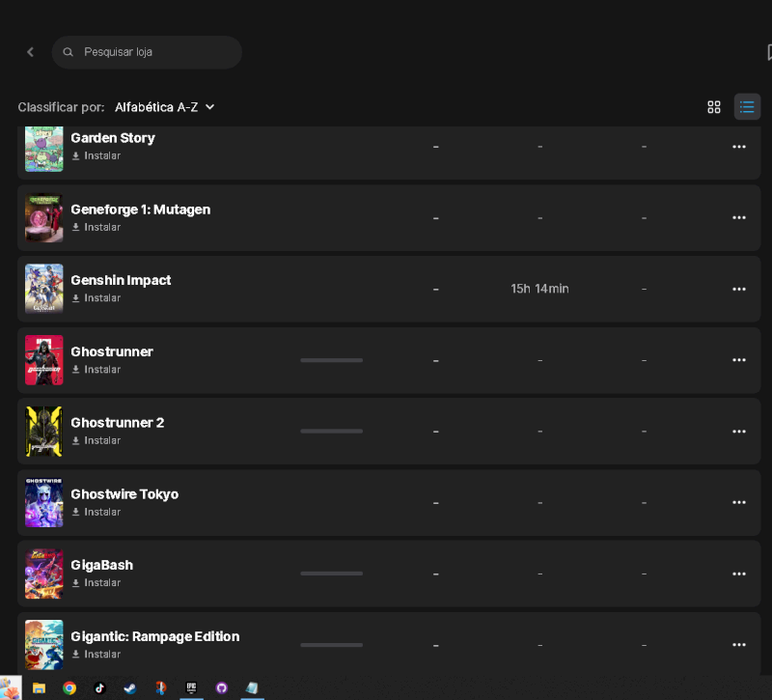This screenshot has height=700, width=772.
Task: Click the Ghostrunner 2 cover thumbnail
Action: coord(43,432)
